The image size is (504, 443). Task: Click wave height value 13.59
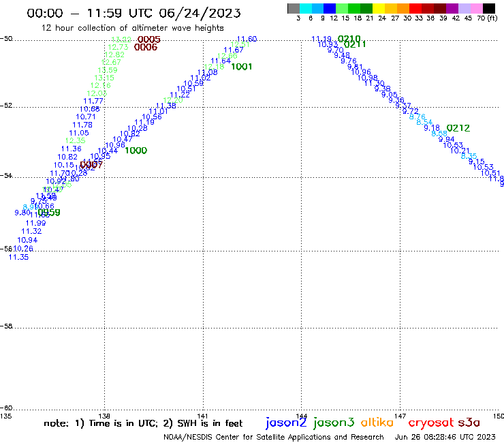point(108,70)
